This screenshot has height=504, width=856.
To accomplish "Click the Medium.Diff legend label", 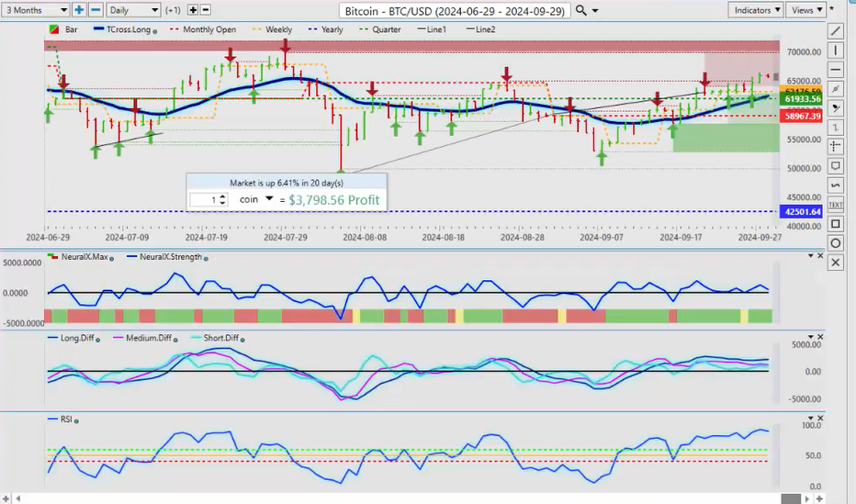I will coord(149,338).
